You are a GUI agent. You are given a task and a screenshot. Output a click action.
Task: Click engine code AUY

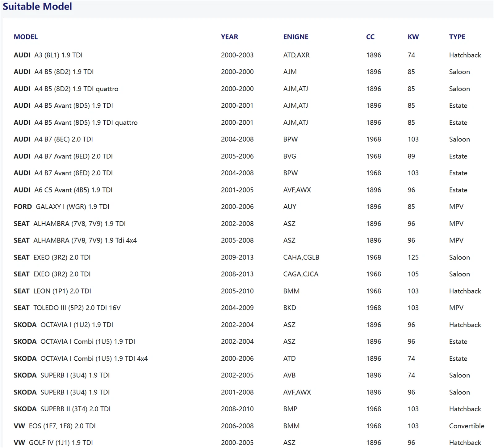click(290, 207)
